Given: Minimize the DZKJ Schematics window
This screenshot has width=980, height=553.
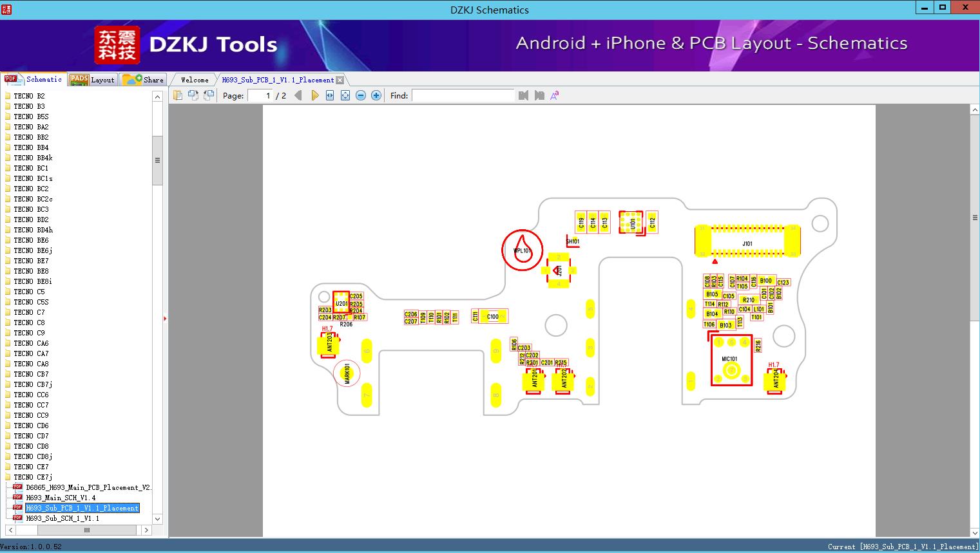Looking at the screenshot, I should tap(924, 8).
